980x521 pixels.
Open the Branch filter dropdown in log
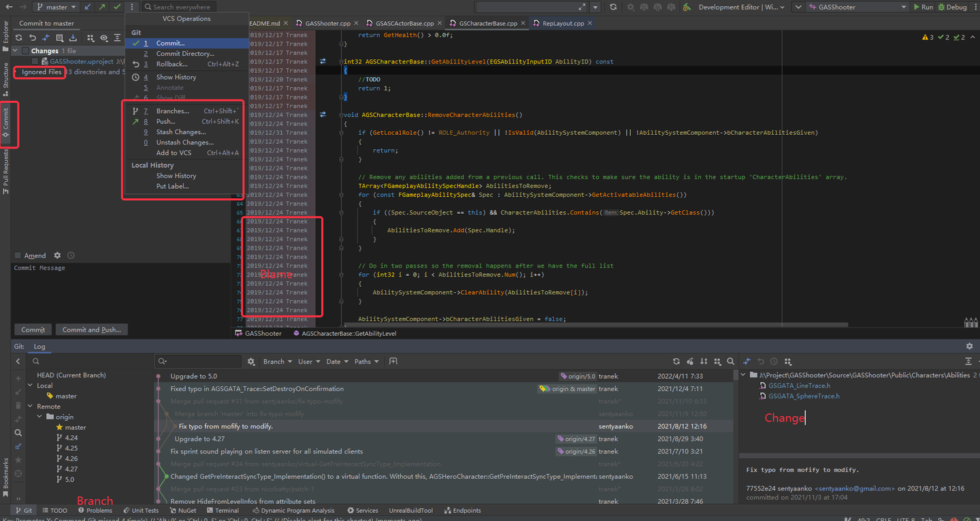(x=277, y=362)
